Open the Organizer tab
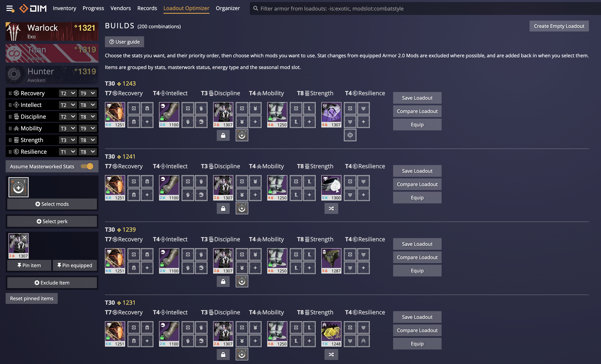This screenshot has height=364, width=601. point(228,8)
